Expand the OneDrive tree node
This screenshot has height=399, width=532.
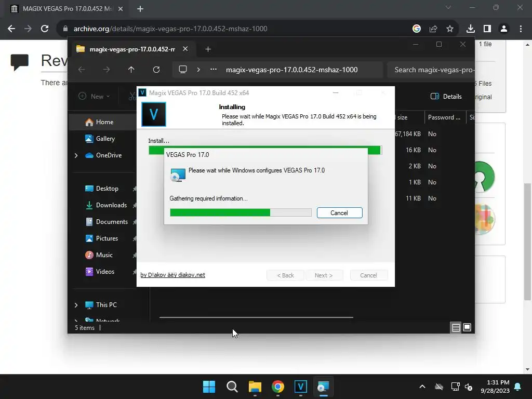[76, 155]
